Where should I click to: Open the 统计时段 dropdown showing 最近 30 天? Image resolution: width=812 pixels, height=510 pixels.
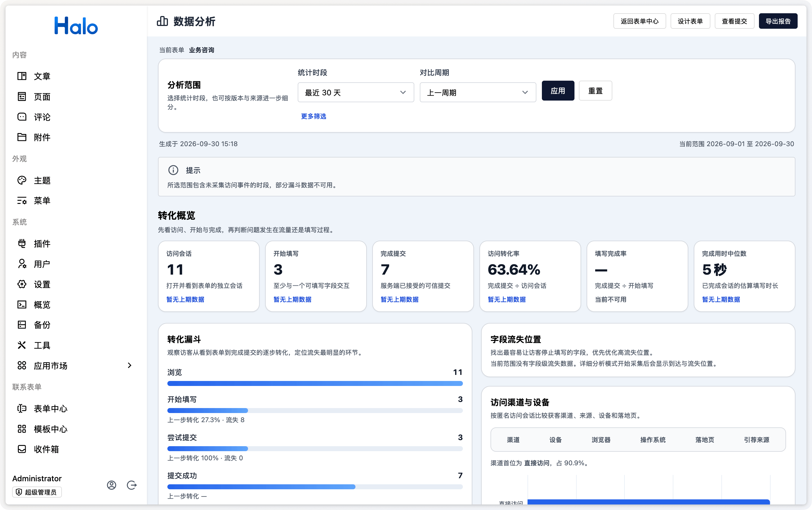tap(356, 93)
